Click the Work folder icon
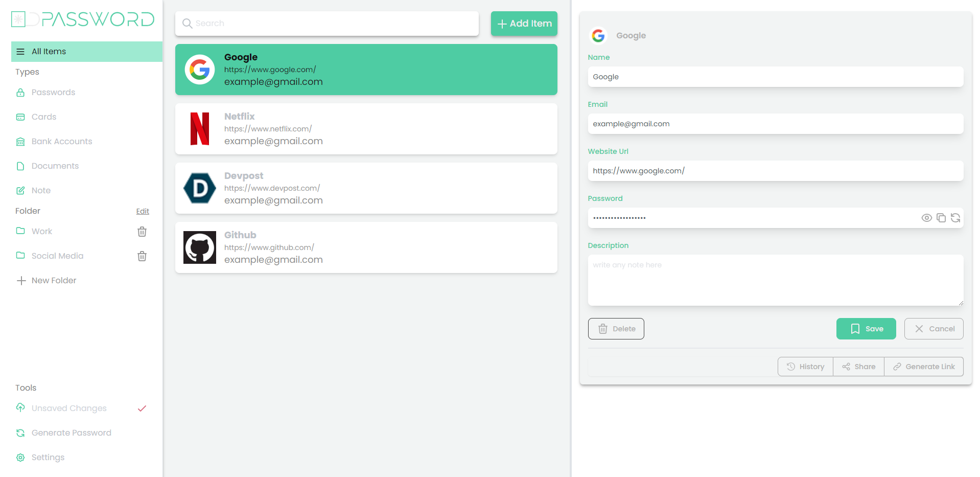The height and width of the screenshot is (477, 980). tap(20, 231)
